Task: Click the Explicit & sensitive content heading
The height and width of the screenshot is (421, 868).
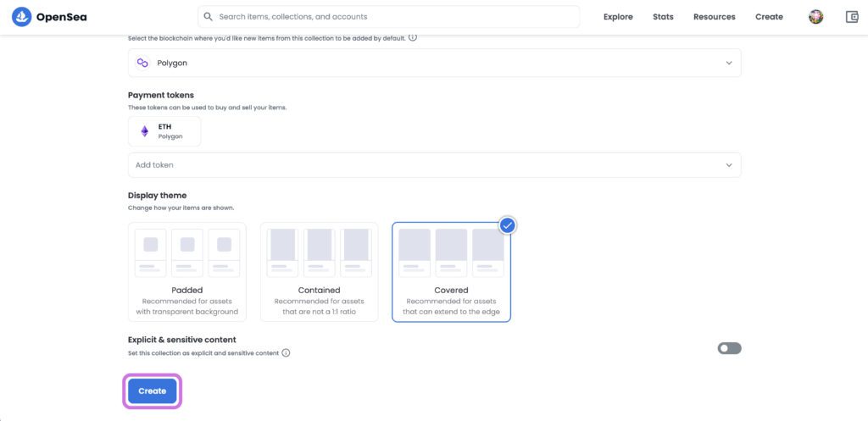Action: coord(182,340)
